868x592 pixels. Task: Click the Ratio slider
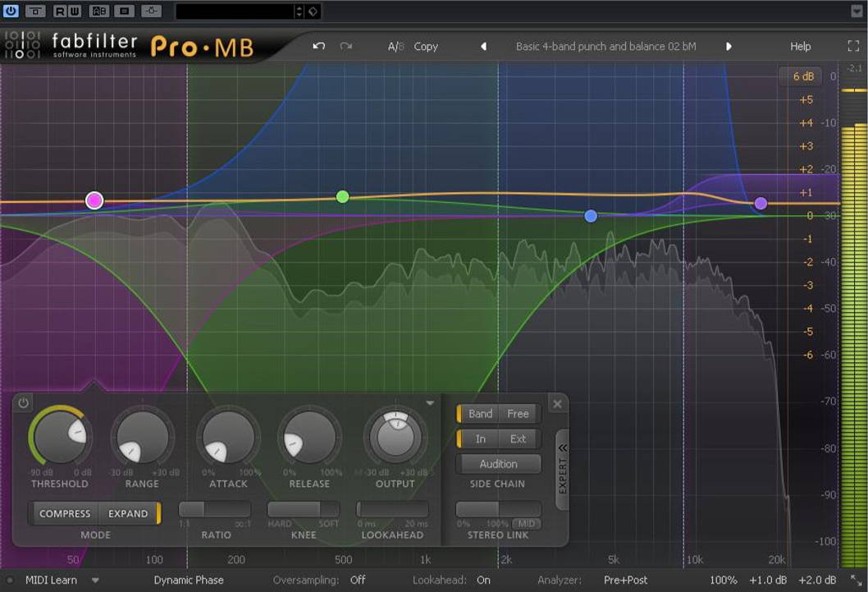(x=215, y=509)
